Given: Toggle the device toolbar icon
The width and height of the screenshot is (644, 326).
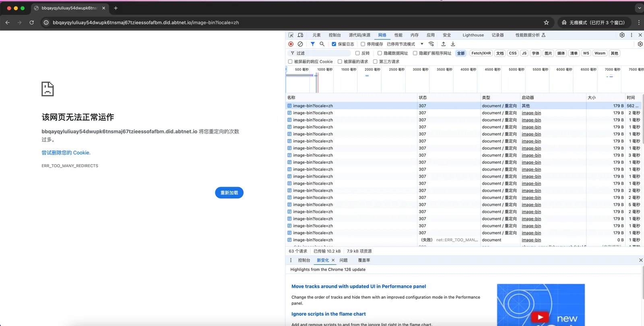Looking at the screenshot, I should click(x=300, y=35).
